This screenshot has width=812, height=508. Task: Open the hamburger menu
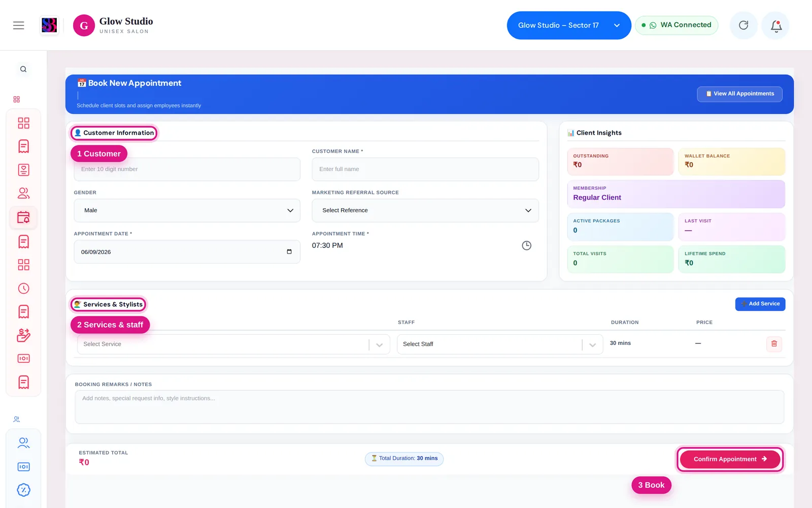[x=19, y=25]
